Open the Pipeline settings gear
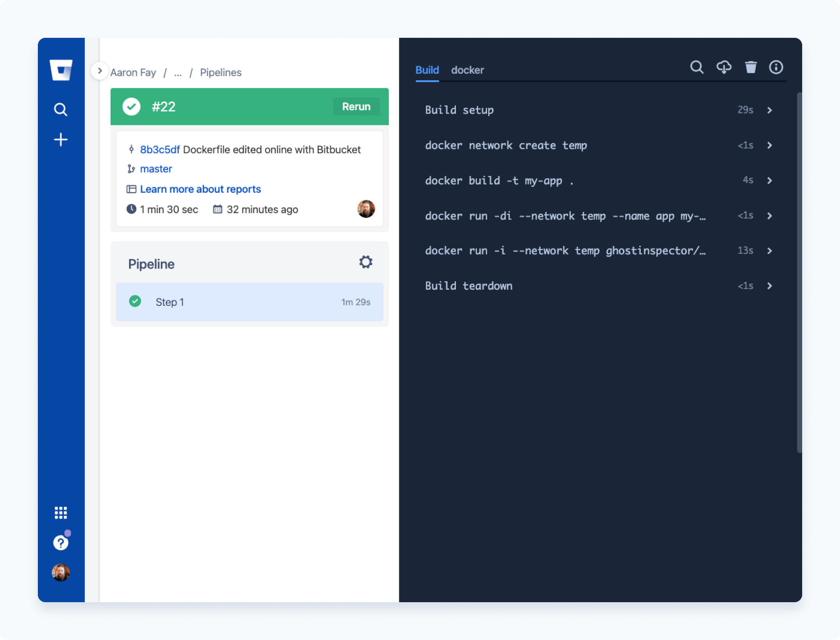The height and width of the screenshot is (640, 840). click(x=365, y=262)
